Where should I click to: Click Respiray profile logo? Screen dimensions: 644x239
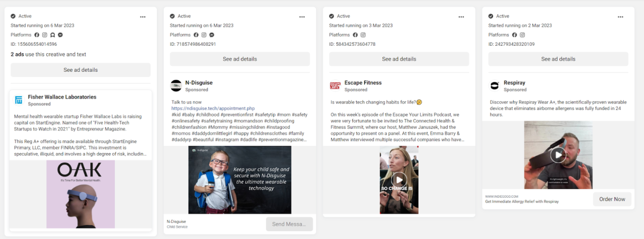495,86
